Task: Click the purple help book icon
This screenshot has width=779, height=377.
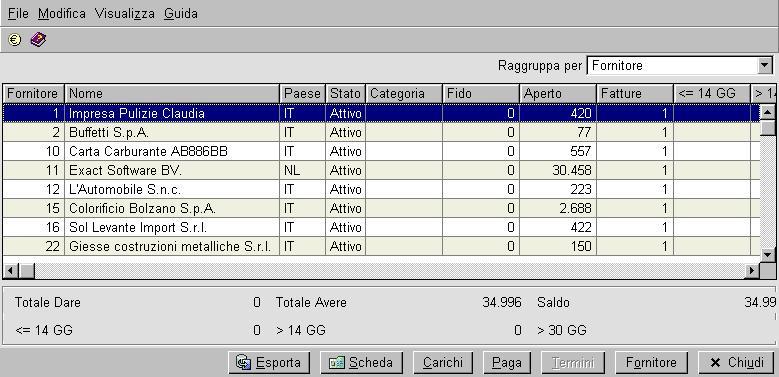Action: (x=38, y=40)
